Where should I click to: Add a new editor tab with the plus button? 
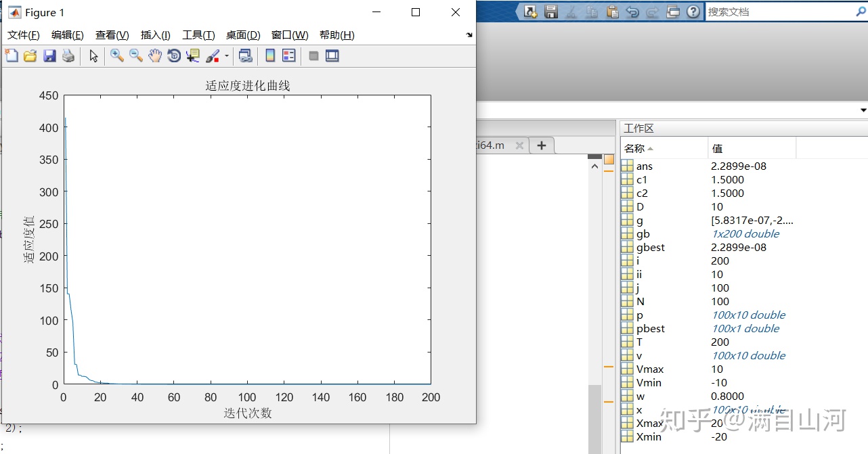541,145
